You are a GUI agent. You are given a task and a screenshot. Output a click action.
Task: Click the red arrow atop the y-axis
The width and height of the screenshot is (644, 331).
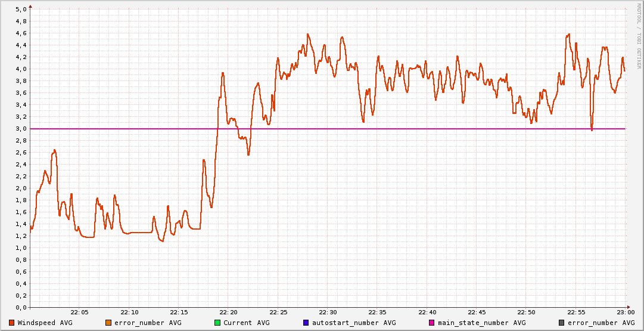point(30,6)
